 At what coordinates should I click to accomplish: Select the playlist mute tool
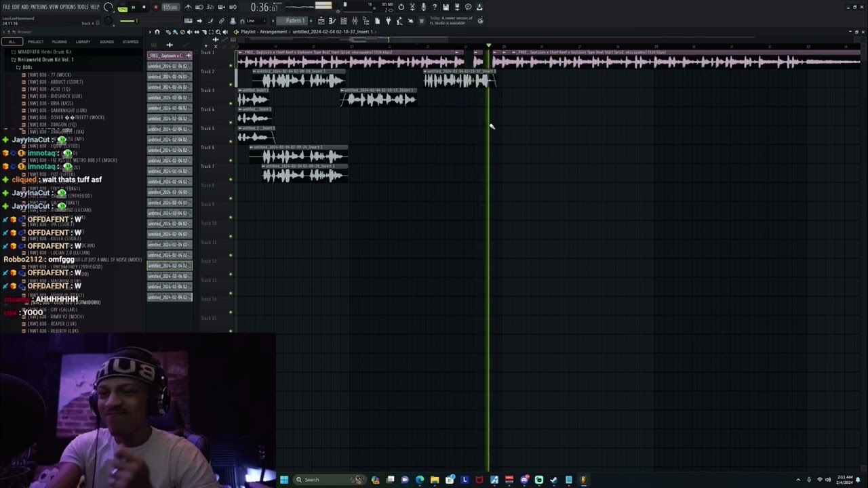pos(189,32)
